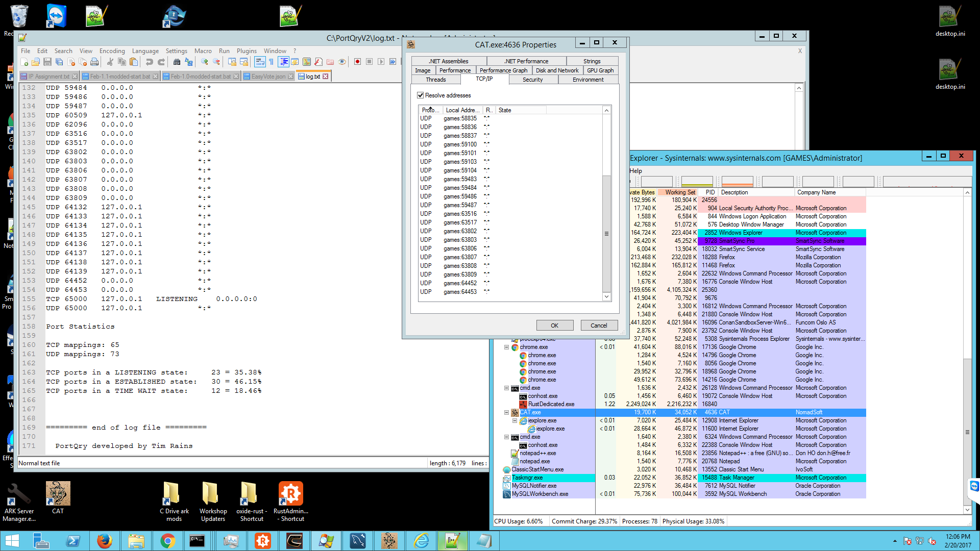Save all open documents in Notepad++
Viewport: 980px width, 551px height.
point(59,62)
